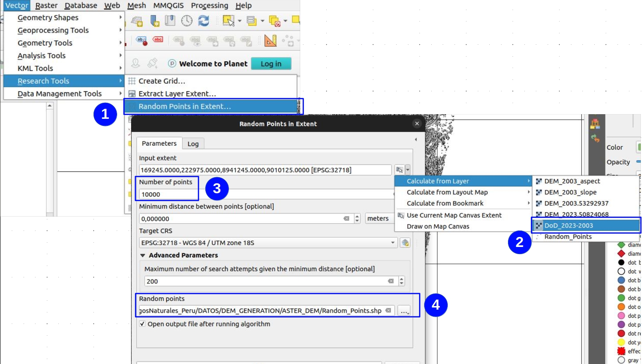This screenshot has height=364, width=643.
Task: Open the meters distance unit dropdown
Action: pos(378,218)
